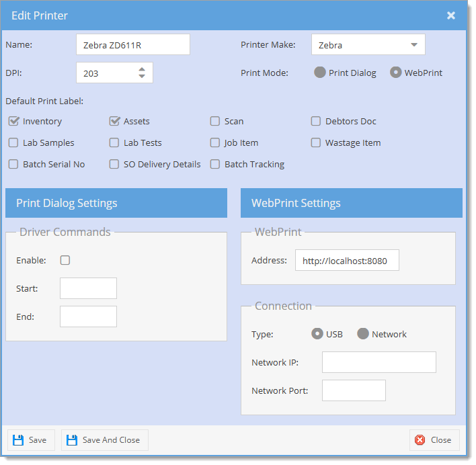Increase DPI with the up arrow
Image resolution: width=476 pixels, height=465 pixels.
click(x=142, y=69)
